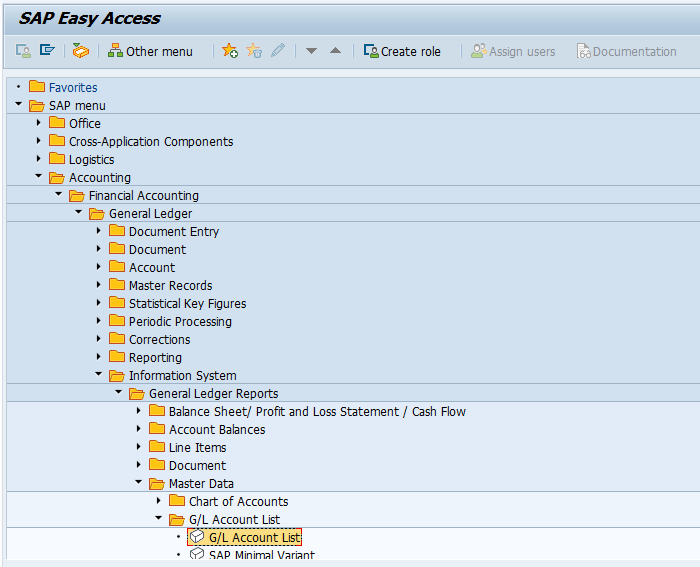Click the Accounting open folder icon
This screenshot has height=567, width=700.
click(57, 178)
